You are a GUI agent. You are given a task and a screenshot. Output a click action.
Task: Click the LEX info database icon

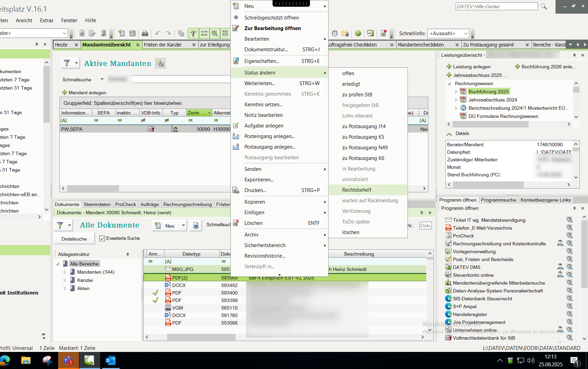pyautogui.click(x=370, y=33)
